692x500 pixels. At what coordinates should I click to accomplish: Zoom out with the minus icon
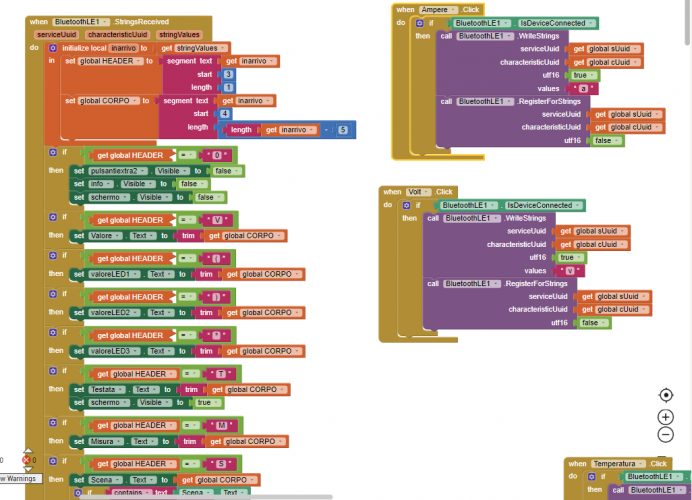click(x=666, y=435)
